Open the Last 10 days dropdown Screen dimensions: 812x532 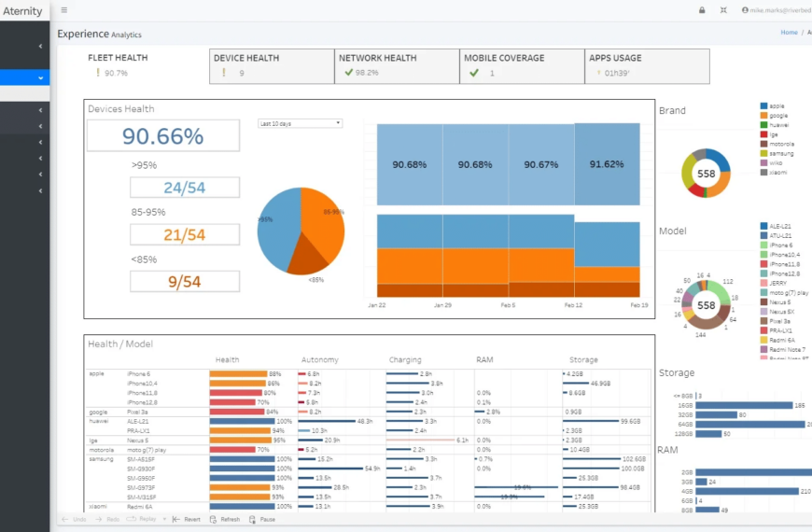[x=301, y=123]
